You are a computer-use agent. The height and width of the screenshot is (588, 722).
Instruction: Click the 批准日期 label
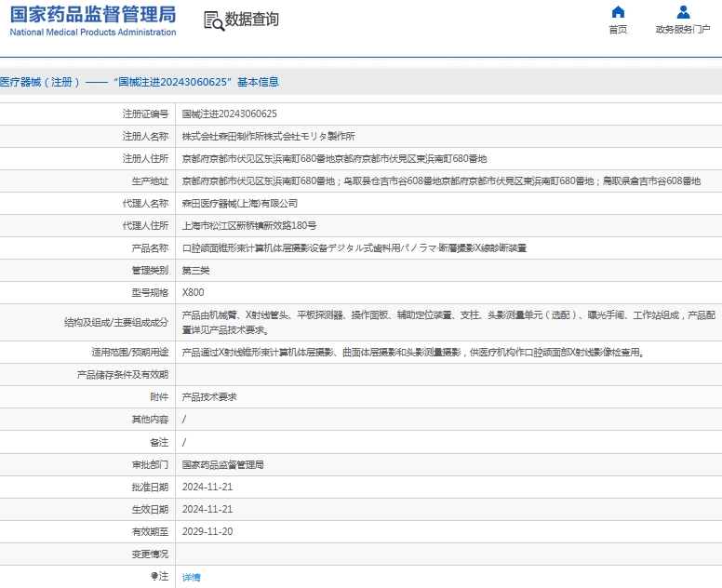click(x=150, y=488)
